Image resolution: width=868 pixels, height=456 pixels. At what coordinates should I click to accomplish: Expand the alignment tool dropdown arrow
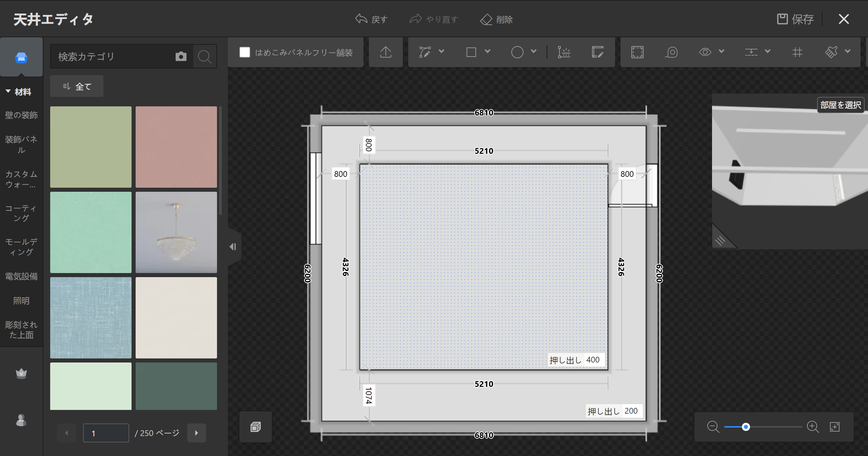pos(768,51)
